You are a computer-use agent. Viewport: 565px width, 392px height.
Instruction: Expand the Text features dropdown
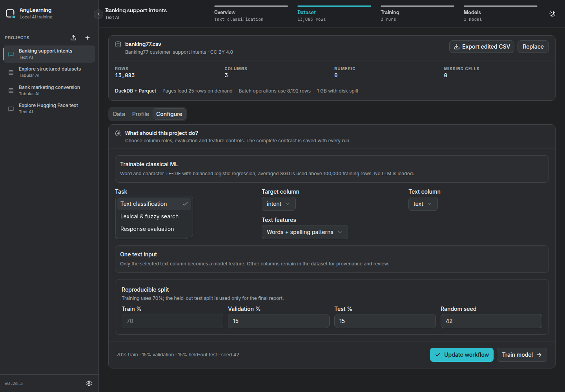(305, 232)
